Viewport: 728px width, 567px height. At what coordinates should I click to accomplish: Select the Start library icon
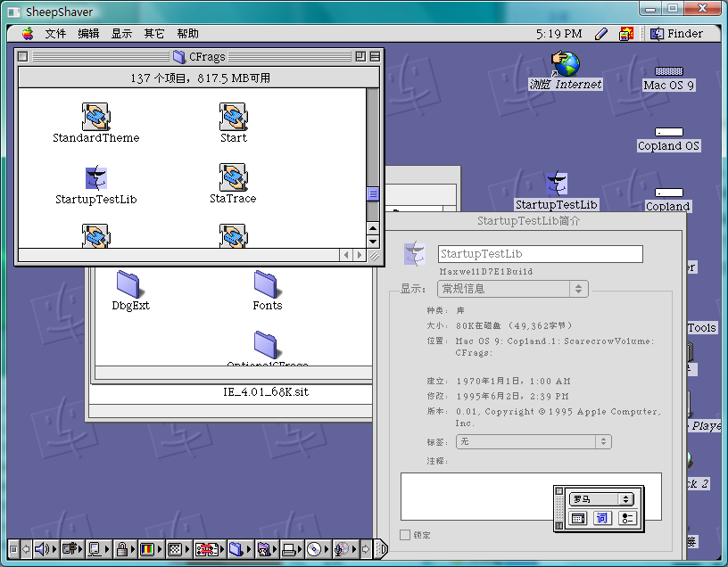232,117
